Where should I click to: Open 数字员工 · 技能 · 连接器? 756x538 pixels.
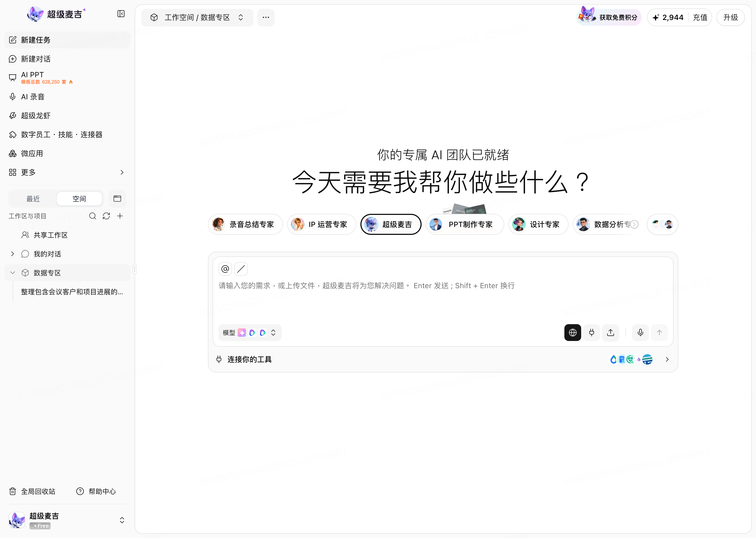pos(67,134)
